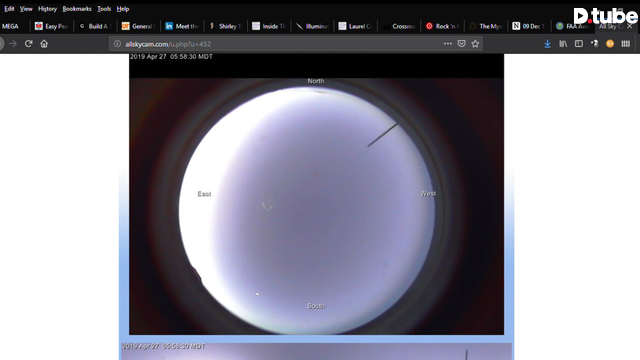
Task: Reload the current page
Action: pos(29,44)
